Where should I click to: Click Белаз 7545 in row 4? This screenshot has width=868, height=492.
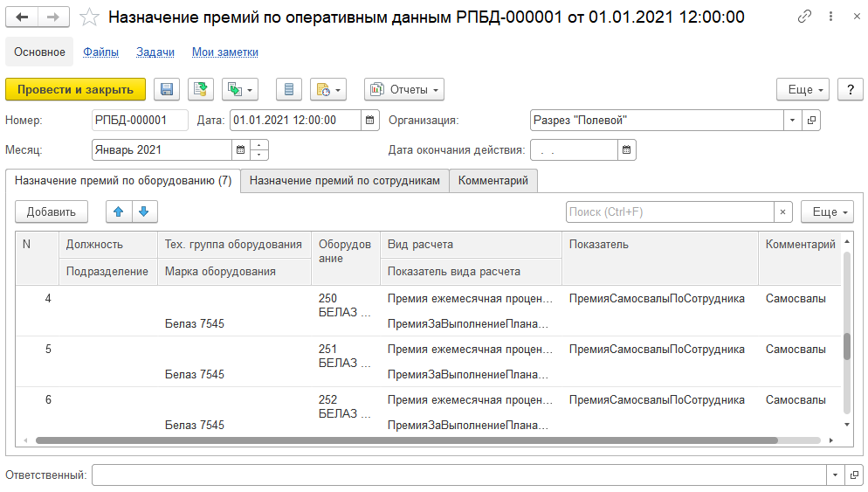[x=195, y=323]
